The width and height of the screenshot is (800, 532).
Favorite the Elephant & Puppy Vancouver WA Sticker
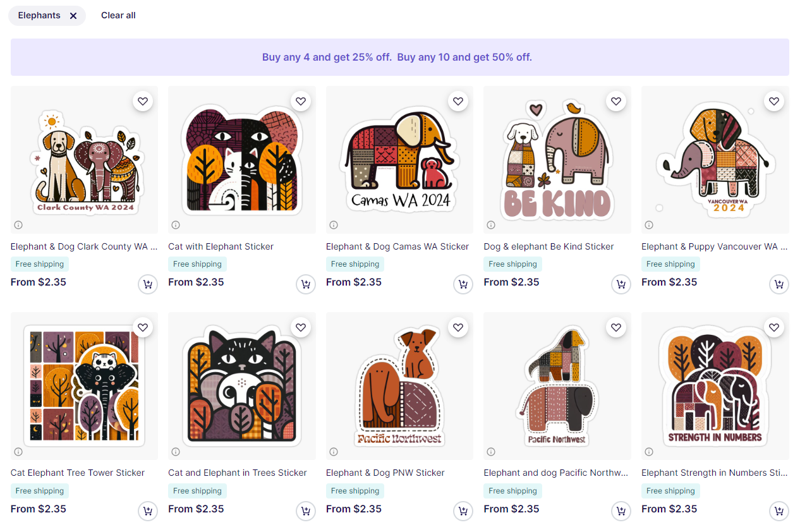pos(774,101)
